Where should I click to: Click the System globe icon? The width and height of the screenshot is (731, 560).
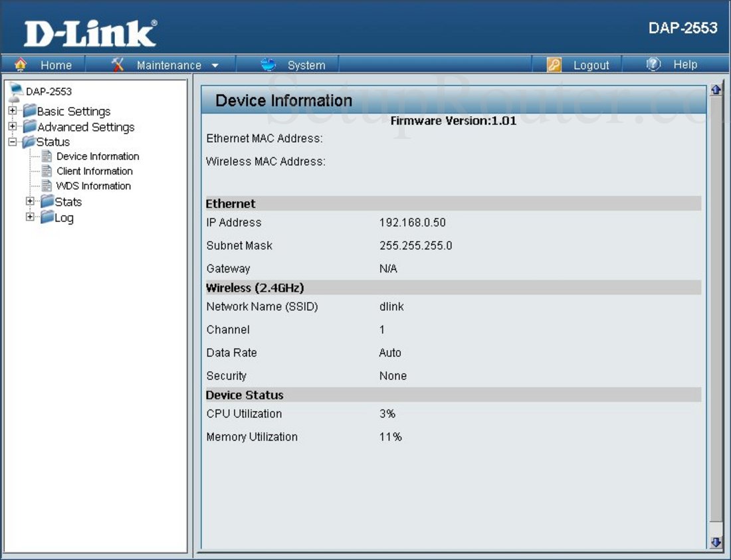pos(268,64)
